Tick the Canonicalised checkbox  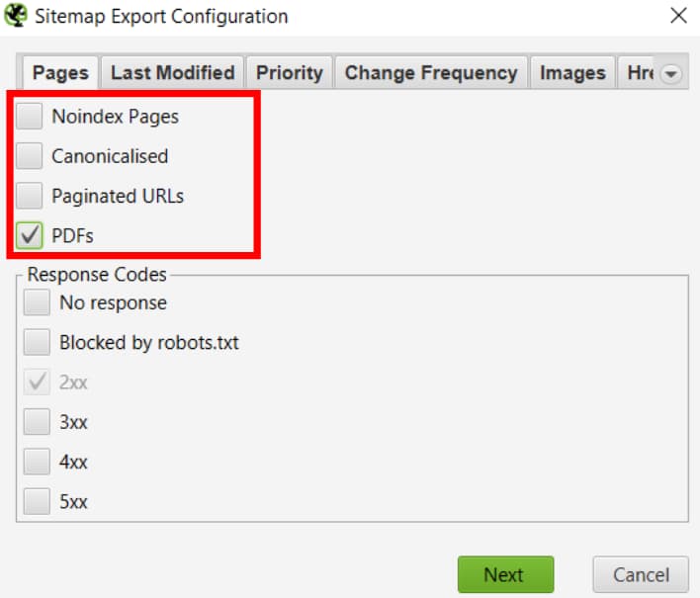tap(30, 156)
